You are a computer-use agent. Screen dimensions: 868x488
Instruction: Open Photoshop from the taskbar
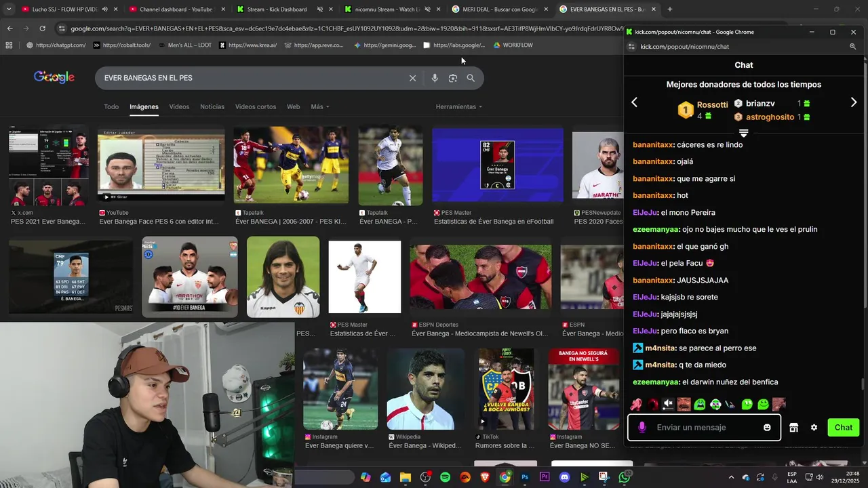(x=525, y=477)
